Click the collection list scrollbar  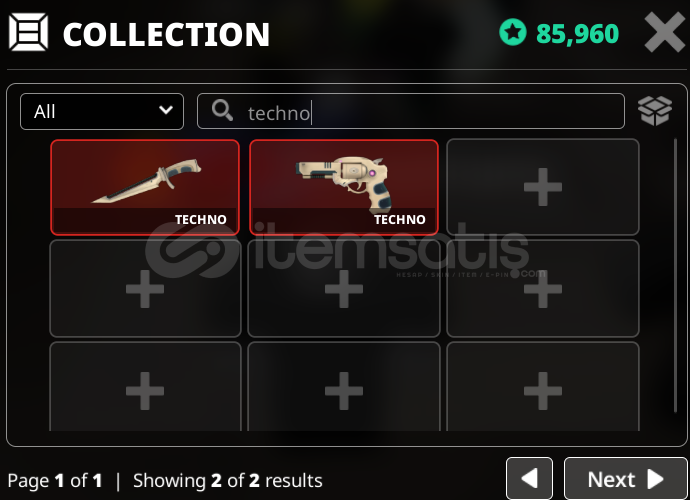[x=675, y=276]
